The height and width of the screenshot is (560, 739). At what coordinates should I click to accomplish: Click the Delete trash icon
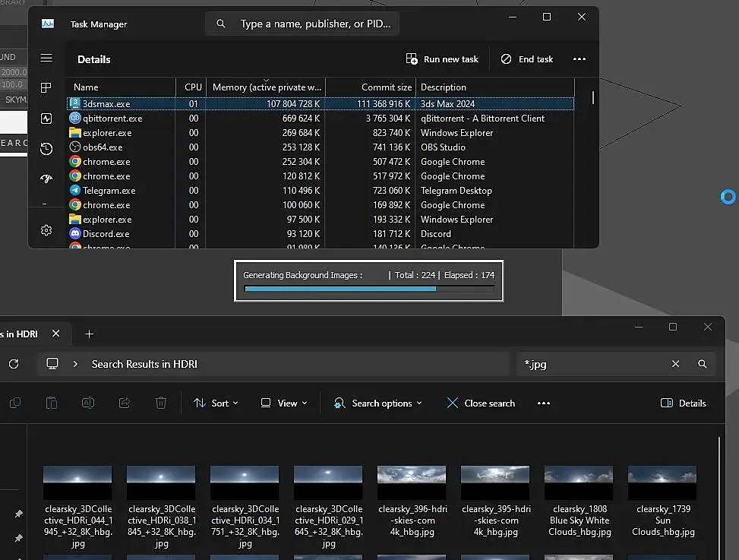161,403
